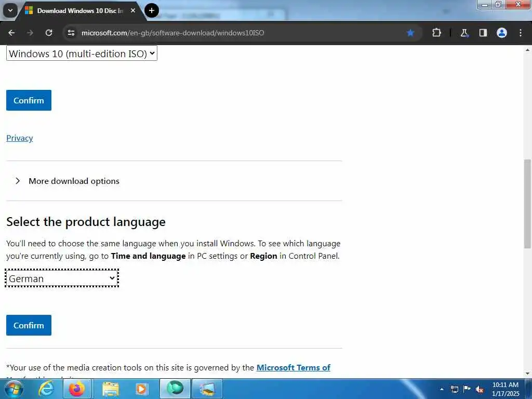
Task: Open a new tab with plus button
Action: point(152,10)
